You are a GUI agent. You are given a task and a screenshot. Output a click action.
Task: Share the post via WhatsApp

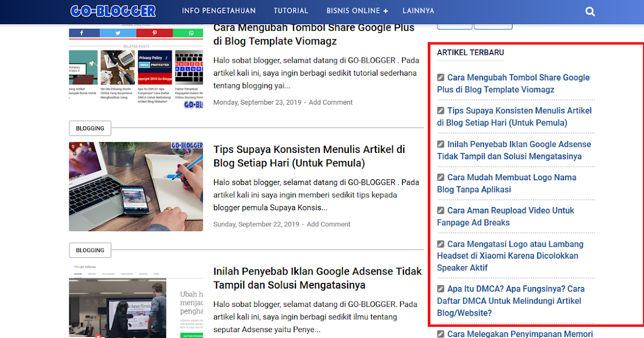[190, 33]
